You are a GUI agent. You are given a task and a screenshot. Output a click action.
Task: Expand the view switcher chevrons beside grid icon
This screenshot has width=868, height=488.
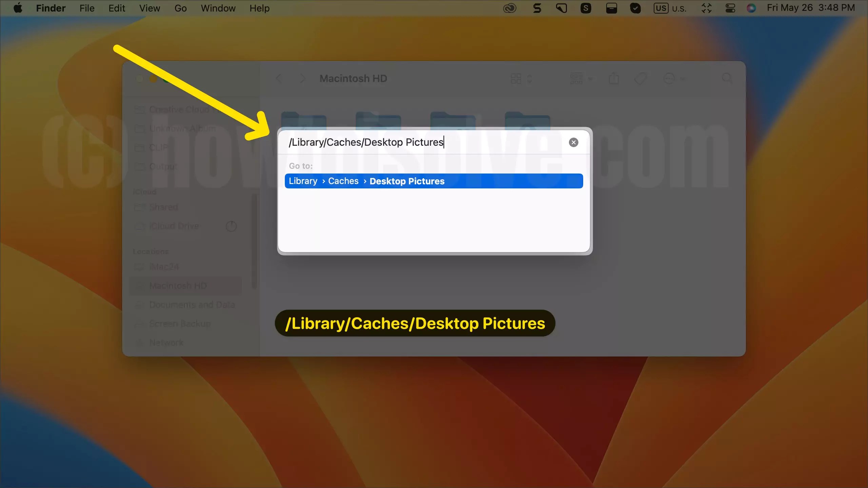530,78
